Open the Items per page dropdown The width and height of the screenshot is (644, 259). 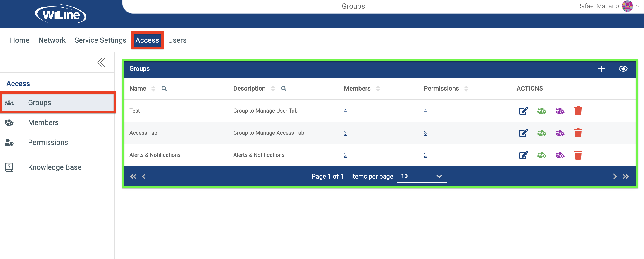422,176
